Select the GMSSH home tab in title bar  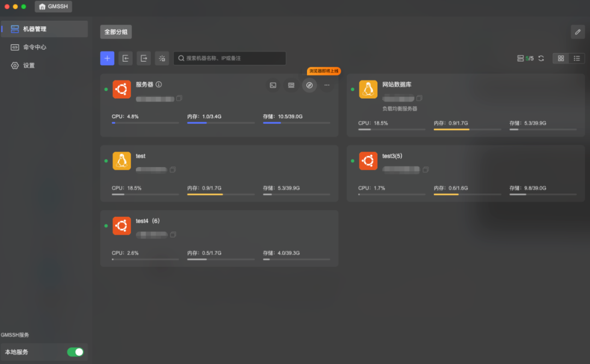[x=54, y=7]
